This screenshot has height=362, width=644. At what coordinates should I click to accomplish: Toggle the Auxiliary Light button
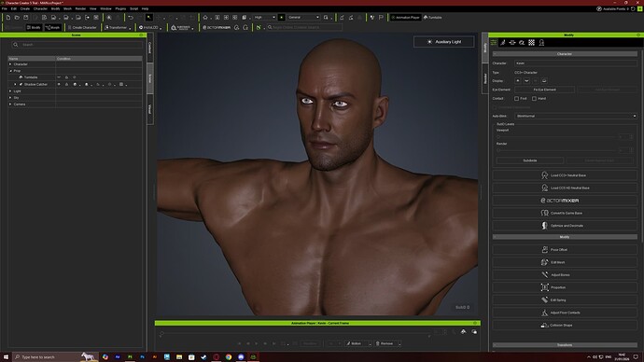pyautogui.click(x=444, y=42)
